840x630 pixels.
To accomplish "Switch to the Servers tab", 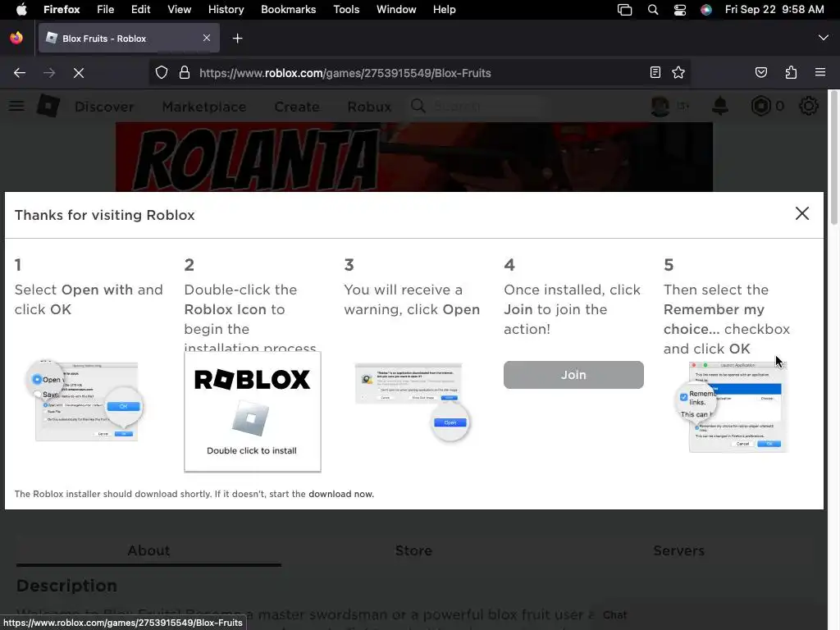I will (x=678, y=550).
